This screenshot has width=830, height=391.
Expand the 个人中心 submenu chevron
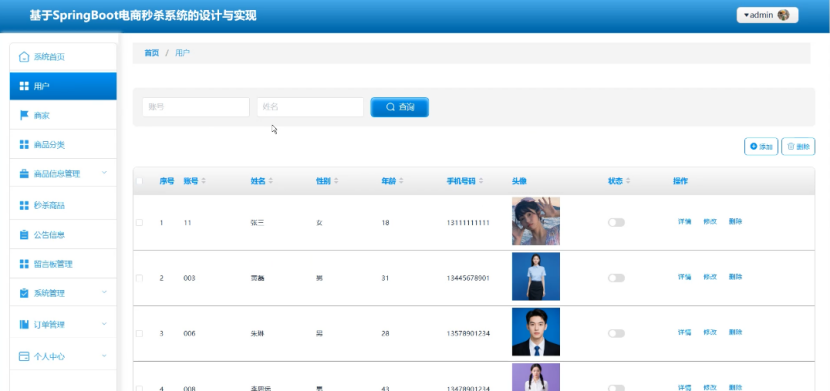click(x=104, y=356)
